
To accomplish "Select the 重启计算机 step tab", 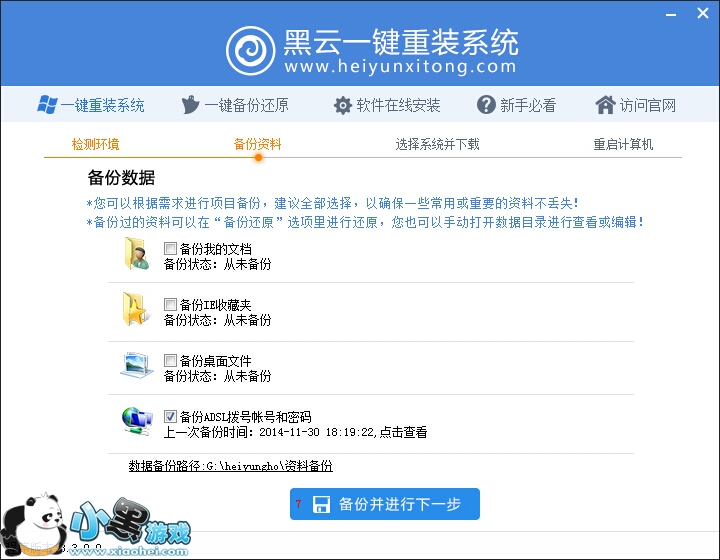I will (623, 145).
